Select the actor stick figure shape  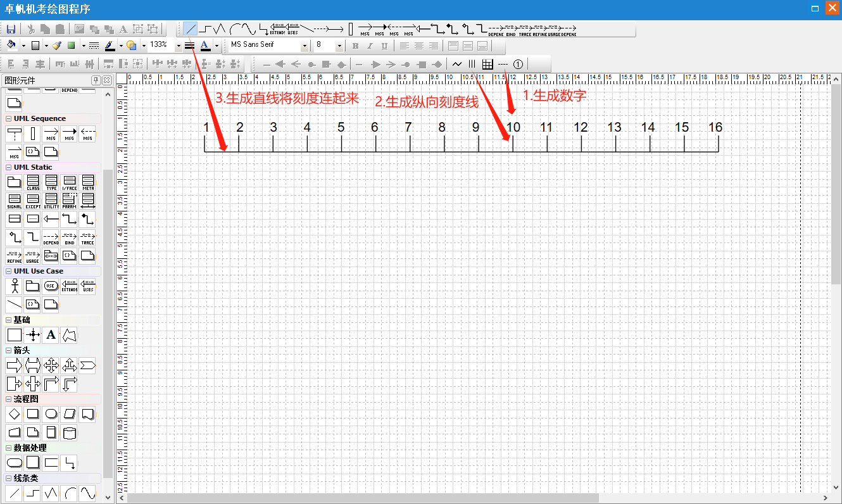[x=14, y=286]
